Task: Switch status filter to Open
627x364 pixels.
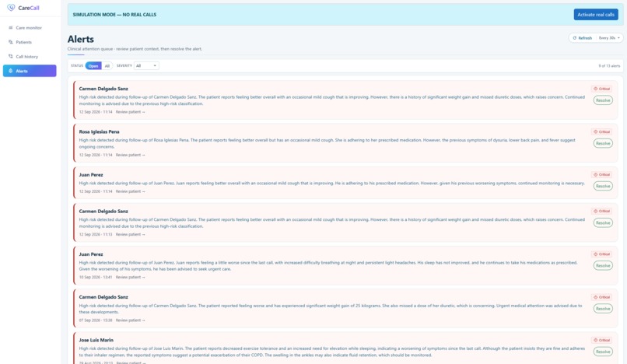Action: [x=93, y=66]
